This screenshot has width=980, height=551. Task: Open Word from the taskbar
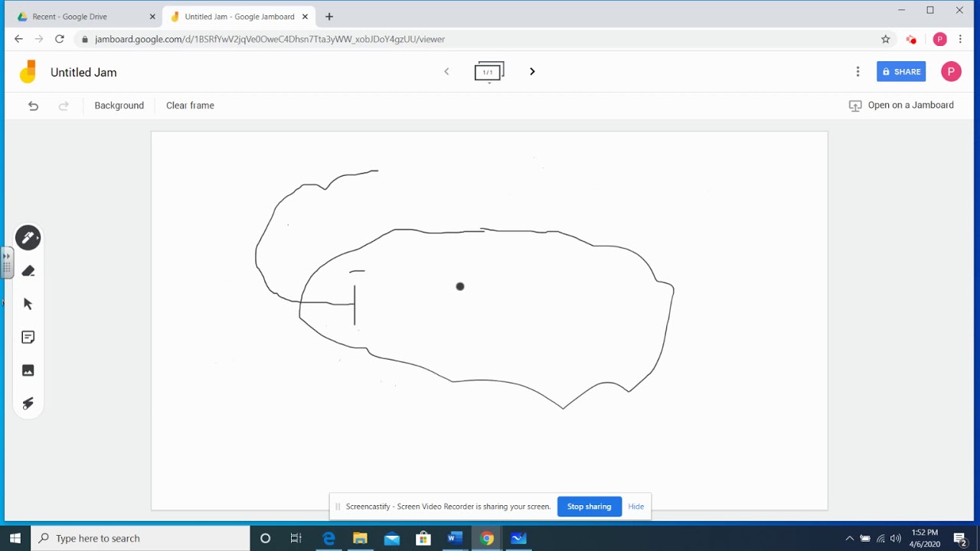[x=455, y=539]
